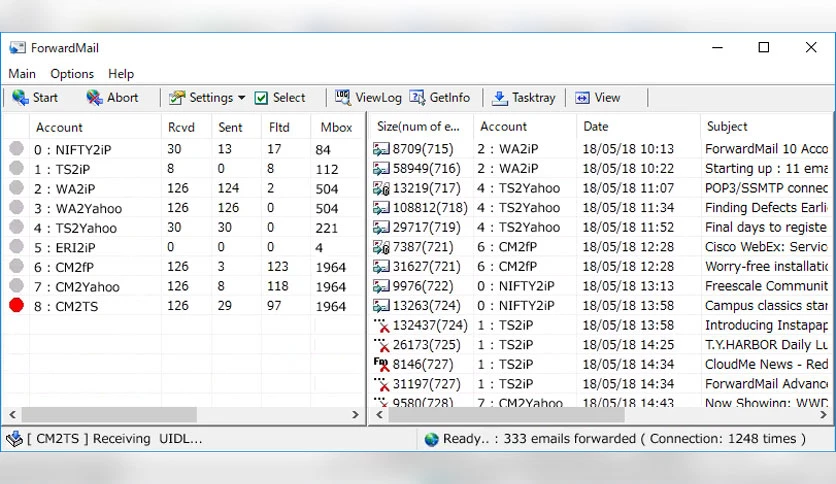Click date 18/05/18 13:13
The width and height of the screenshot is (836, 484).
pos(628,286)
